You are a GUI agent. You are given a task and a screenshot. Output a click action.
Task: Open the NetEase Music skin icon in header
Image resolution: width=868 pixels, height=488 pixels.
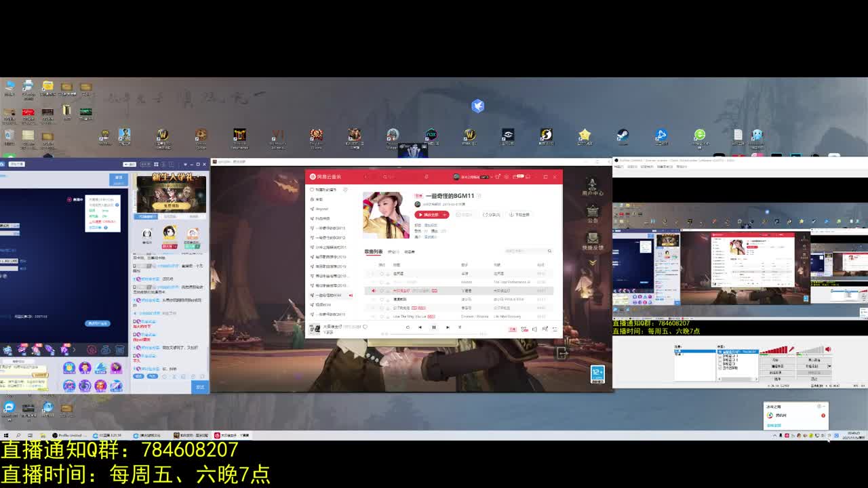497,177
